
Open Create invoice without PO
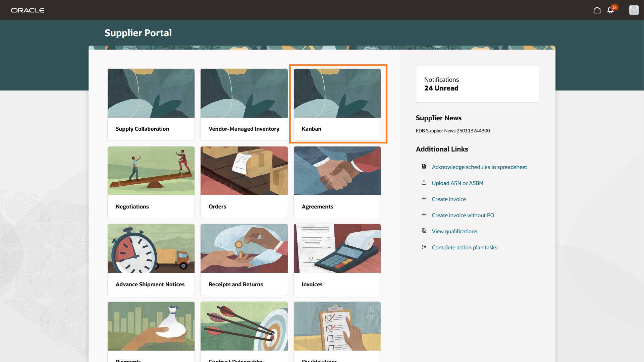463,215
